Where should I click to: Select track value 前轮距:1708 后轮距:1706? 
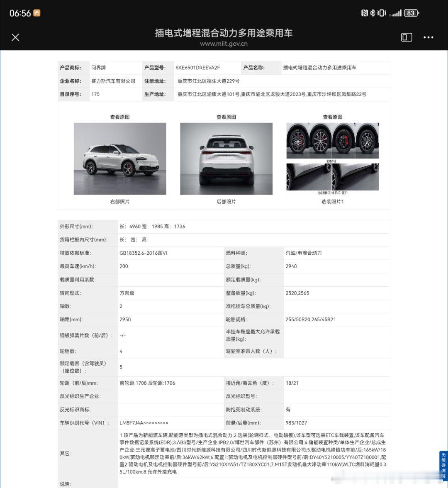(147, 383)
